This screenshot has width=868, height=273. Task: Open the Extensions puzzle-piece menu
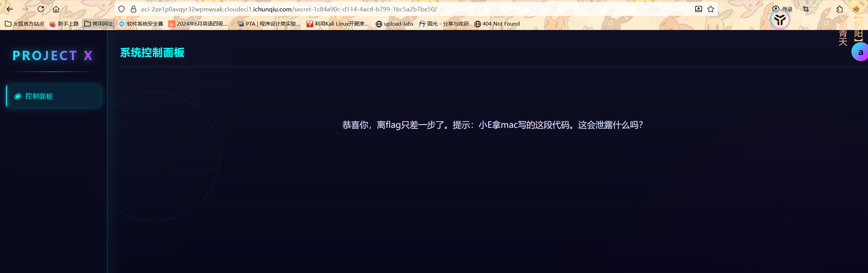point(839,9)
